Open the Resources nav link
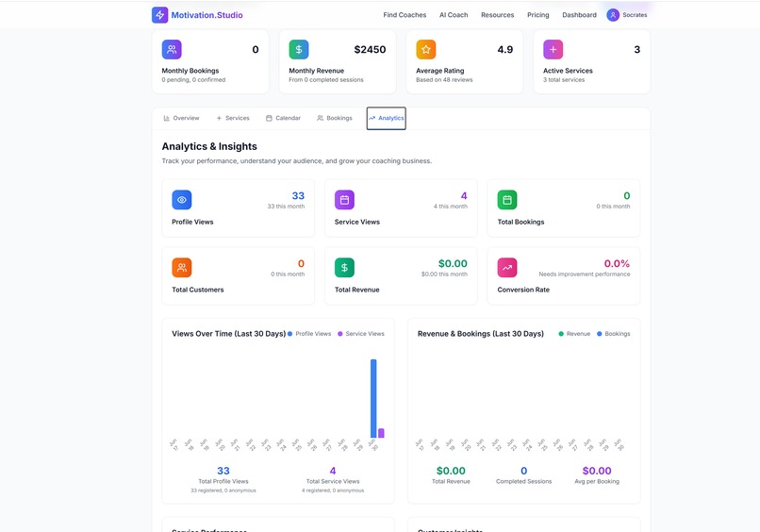The height and width of the screenshot is (532, 760). click(x=497, y=15)
